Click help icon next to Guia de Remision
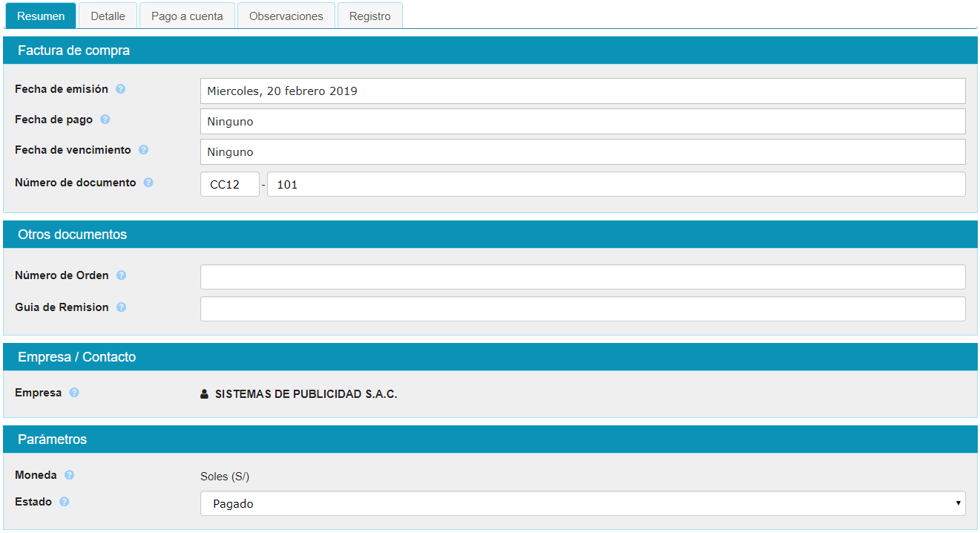The image size is (980, 533). (122, 307)
